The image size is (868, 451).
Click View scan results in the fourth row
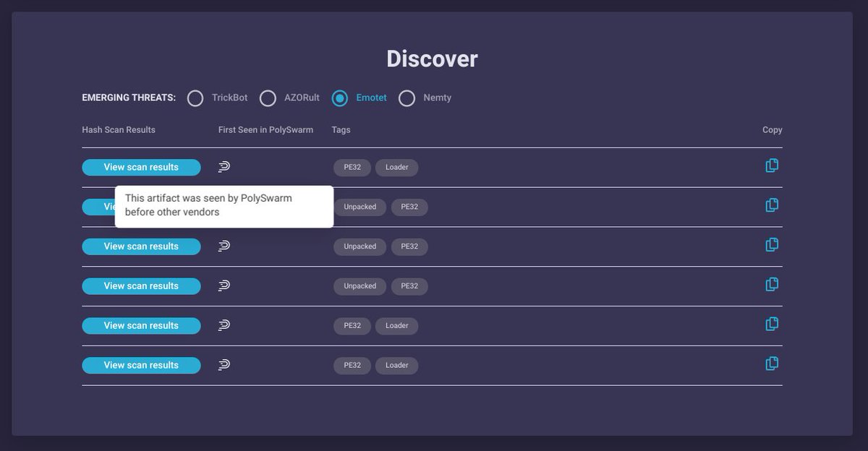click(141, 286)
